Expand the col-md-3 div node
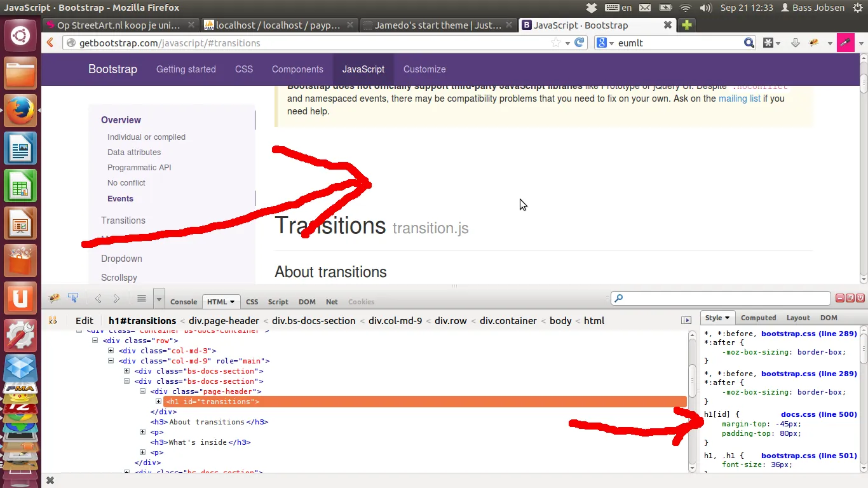 tap(111, 351)
